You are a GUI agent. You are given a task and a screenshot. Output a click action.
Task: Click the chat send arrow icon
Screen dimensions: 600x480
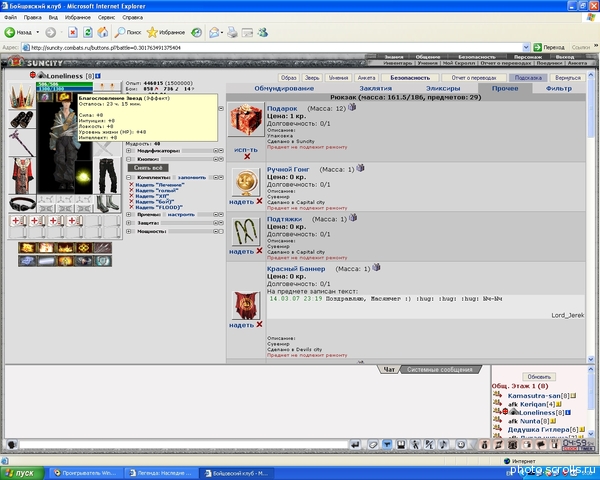click(355, 445)
